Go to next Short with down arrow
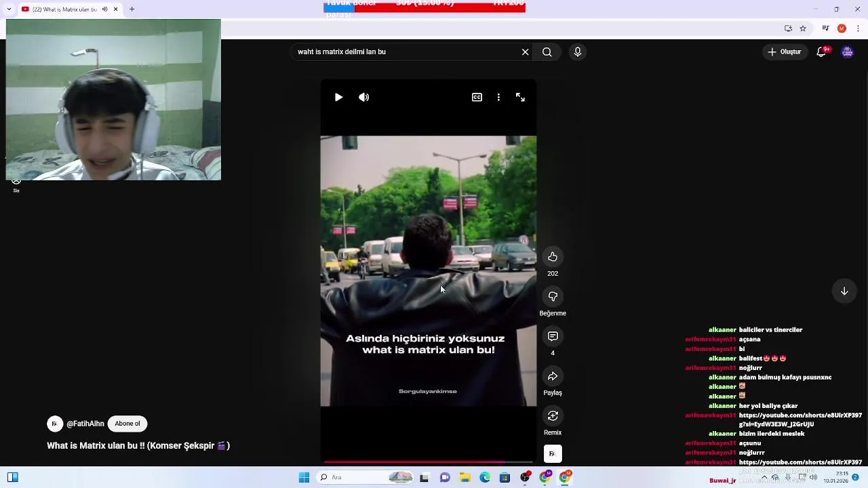Viewport: 868px width, 488px height. click(x=844, y=291)
